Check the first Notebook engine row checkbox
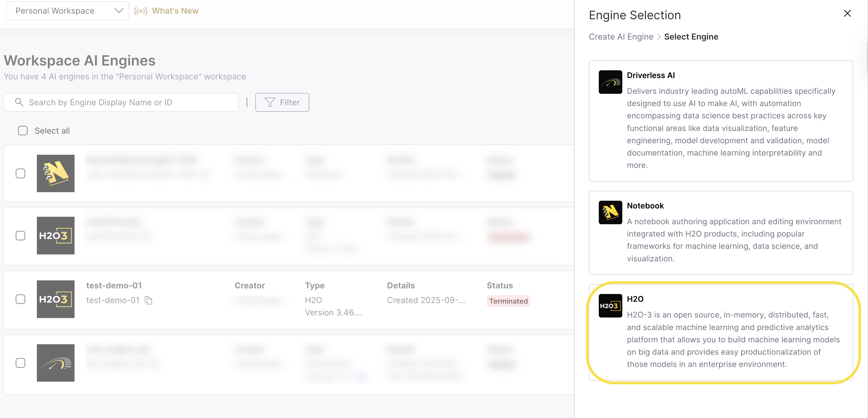Image resolution: width=868 pixels, height=418 pixels. tap(21, 173)
